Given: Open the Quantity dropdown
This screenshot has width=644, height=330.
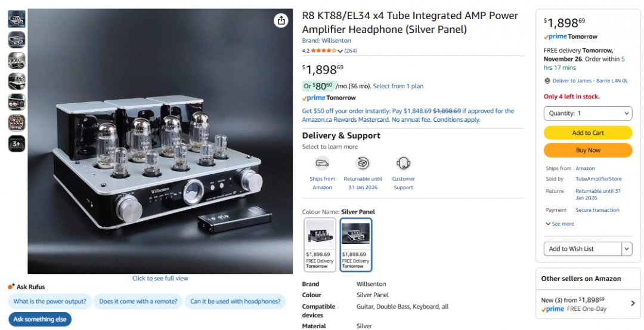Looking at the screenshot, I should click(587, 113).
